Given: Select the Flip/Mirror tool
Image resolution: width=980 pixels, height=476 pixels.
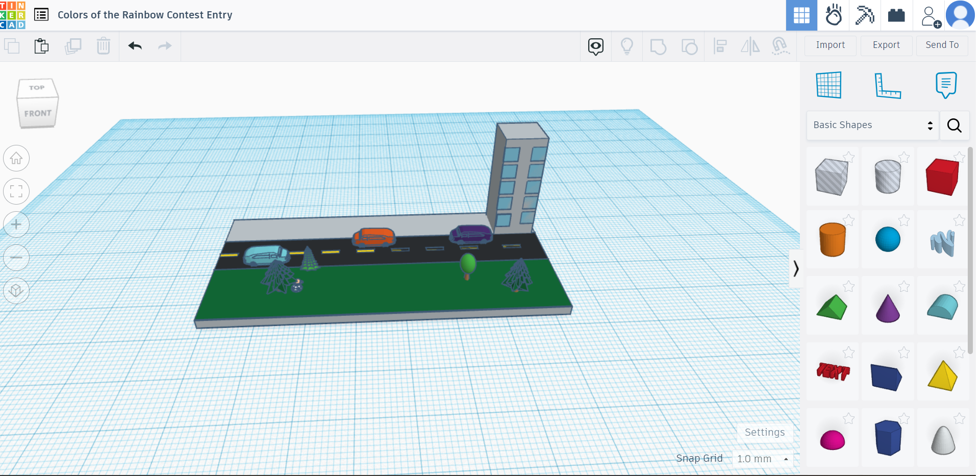Looking at the screenshot, I should coord(750,46).
